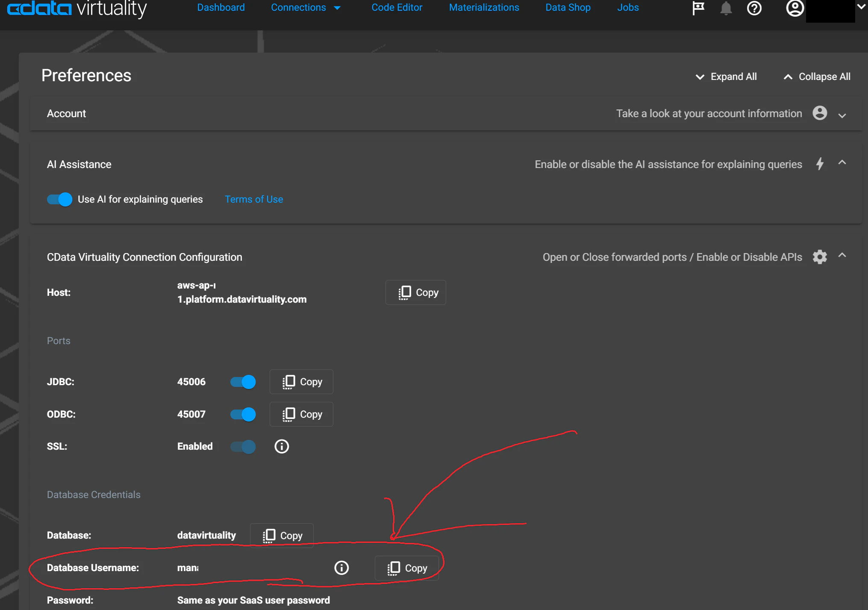Viewport: 868px width, 610px height.
Task: Click the CData Virtuality logo
Action: (x=77, y=9)
